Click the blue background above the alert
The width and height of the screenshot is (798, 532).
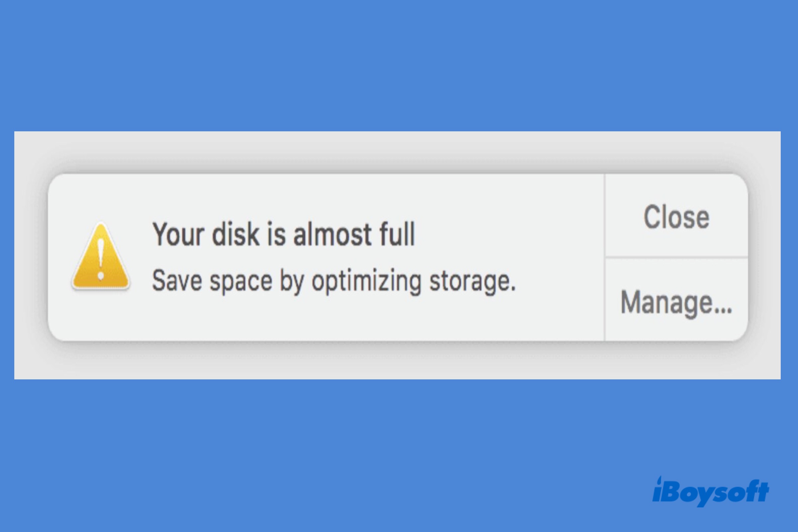pos(399,65)
